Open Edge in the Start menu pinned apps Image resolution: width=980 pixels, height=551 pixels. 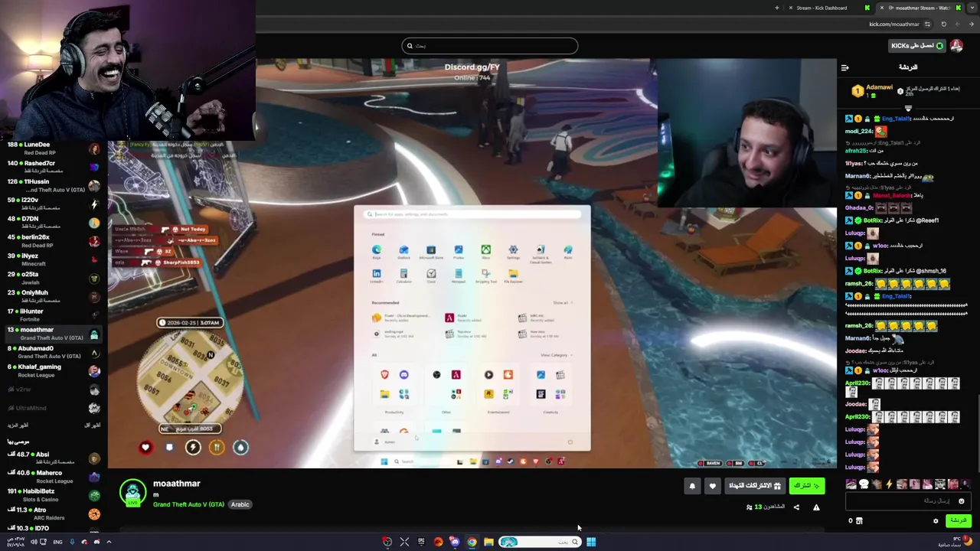[x=377, y=250]
